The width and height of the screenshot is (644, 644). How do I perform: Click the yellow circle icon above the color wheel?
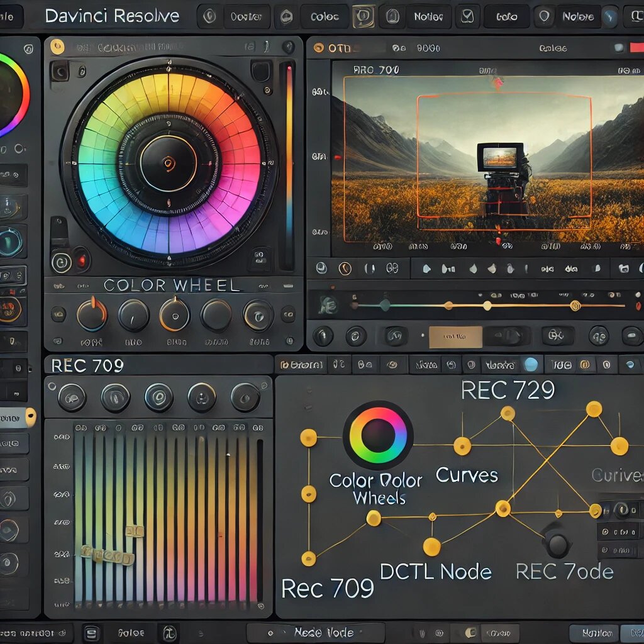(57, 47)
